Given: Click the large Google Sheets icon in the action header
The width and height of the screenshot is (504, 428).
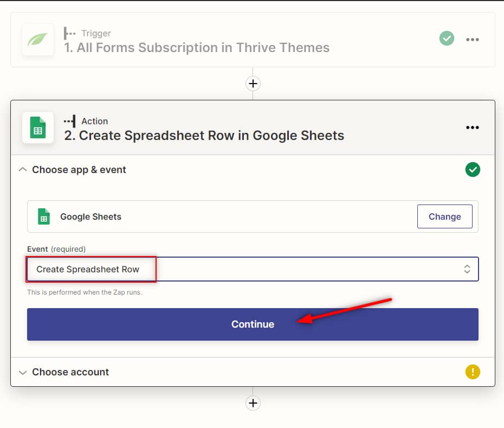Looking at the screenshot, I should pos(38,127).
